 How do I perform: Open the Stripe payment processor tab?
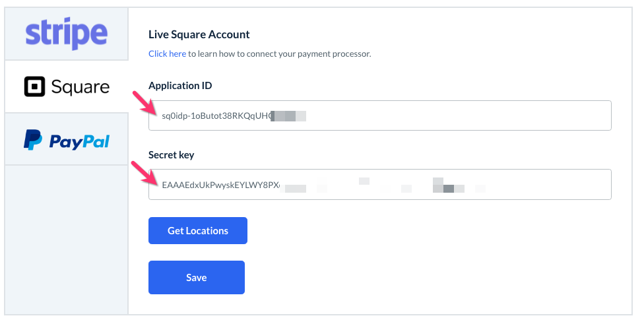(66, 34)
